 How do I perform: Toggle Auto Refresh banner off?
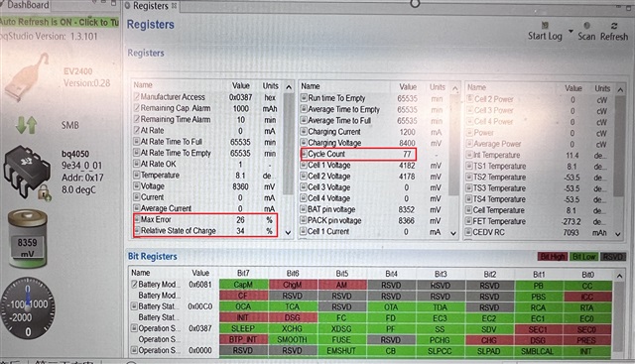click(60, 22)
